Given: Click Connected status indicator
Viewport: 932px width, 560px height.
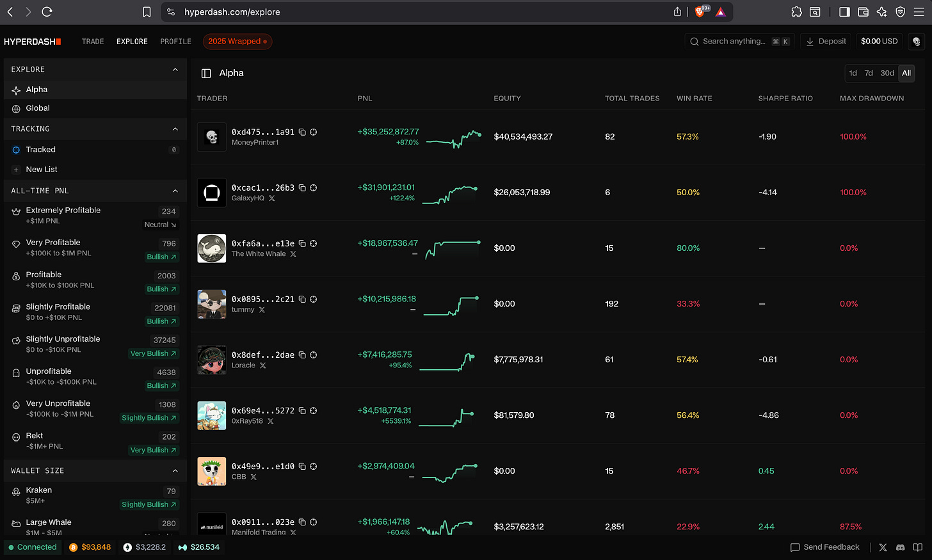Looking at the screenshot, I should pyautogui.click(x=33, y=547).
